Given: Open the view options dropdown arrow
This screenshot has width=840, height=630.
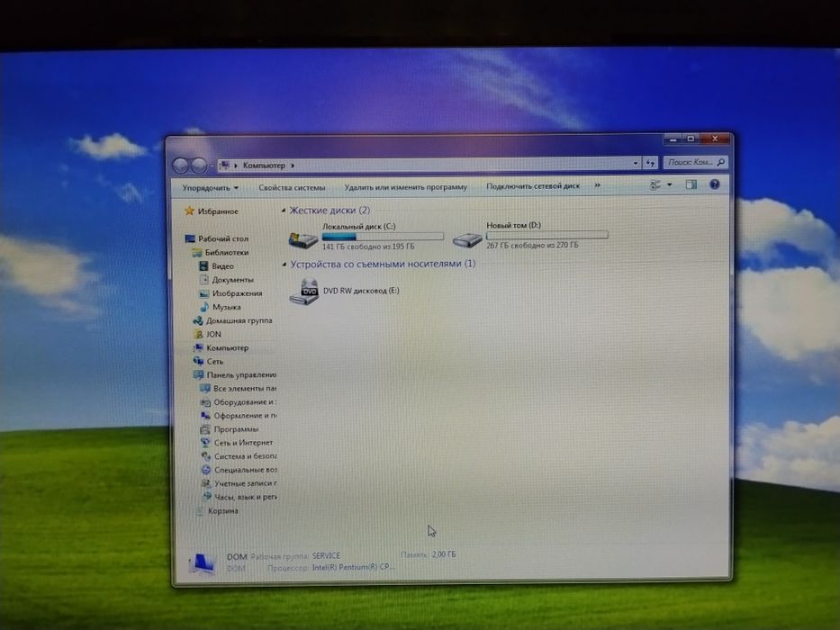Looking at the screenshot, I should click(669, 184).
